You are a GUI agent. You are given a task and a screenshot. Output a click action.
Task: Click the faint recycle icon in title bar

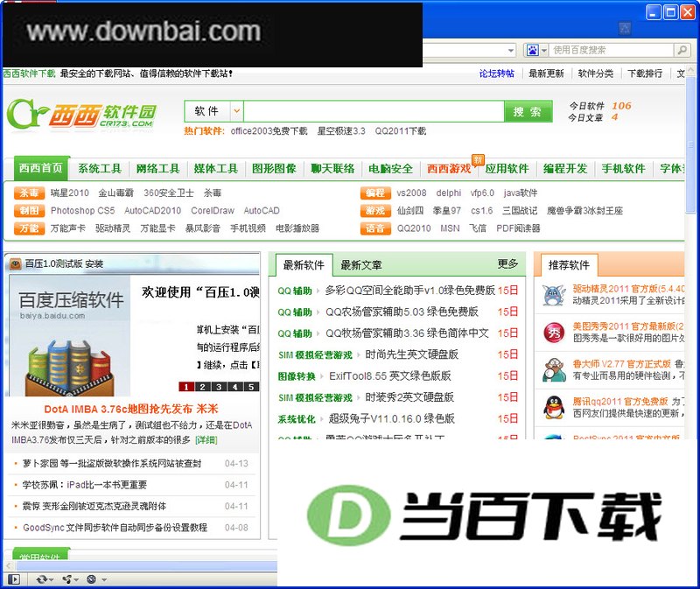coord(625,29)
